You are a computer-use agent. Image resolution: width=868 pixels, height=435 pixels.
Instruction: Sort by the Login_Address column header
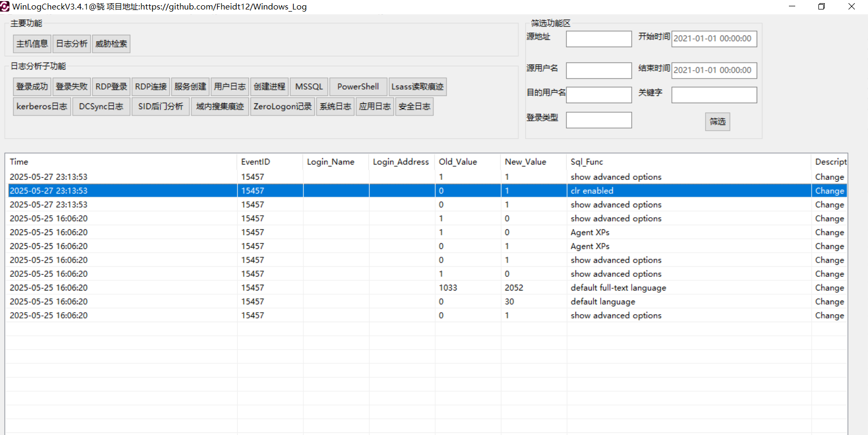point(402,162)
